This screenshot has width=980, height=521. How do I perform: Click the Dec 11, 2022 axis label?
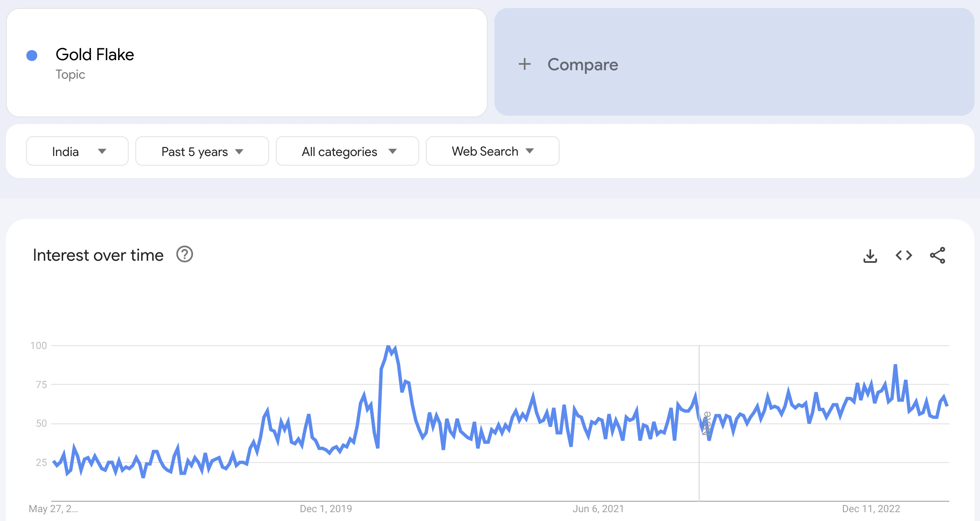[871, 509]
